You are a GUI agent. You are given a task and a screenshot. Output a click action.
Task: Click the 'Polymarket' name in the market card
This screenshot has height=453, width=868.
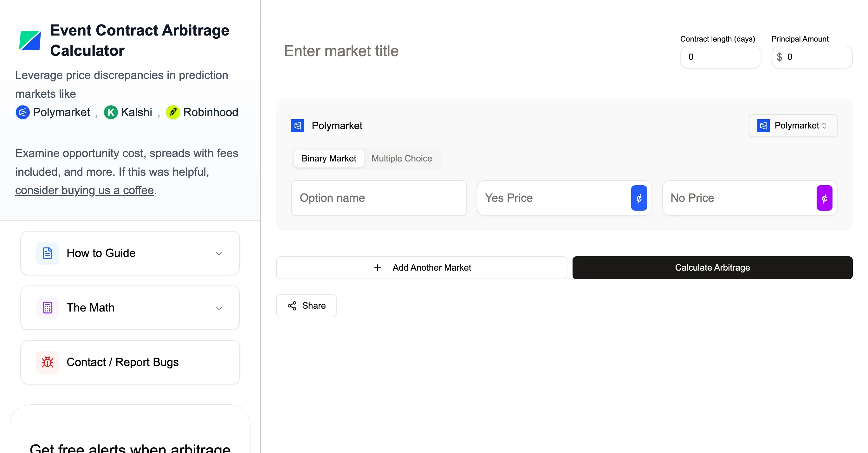click(x=337, y=126)
